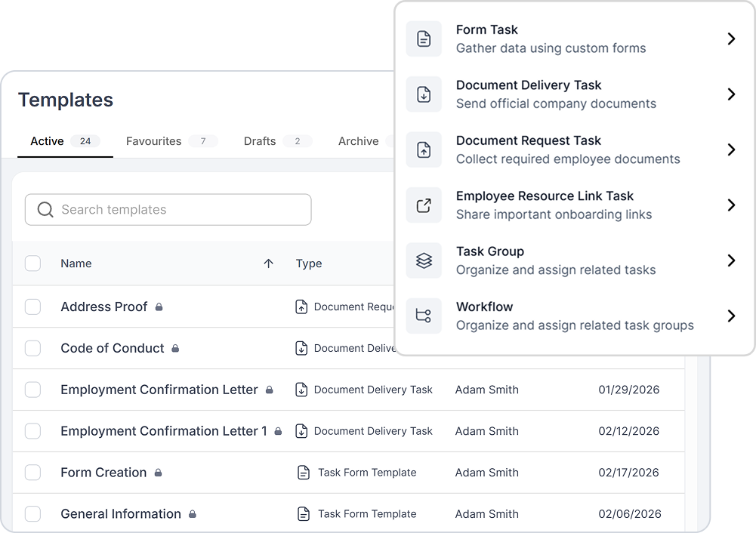Expand the Document Delivery Task chevron
Screen dimensions: 756x533
(731, 94)
